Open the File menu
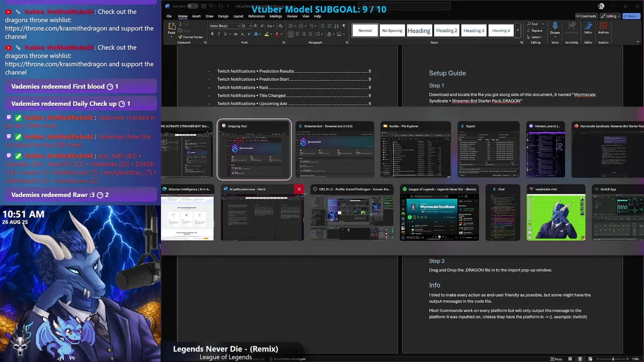Screen dimensions: 644x362 click(x=169, y=16)
